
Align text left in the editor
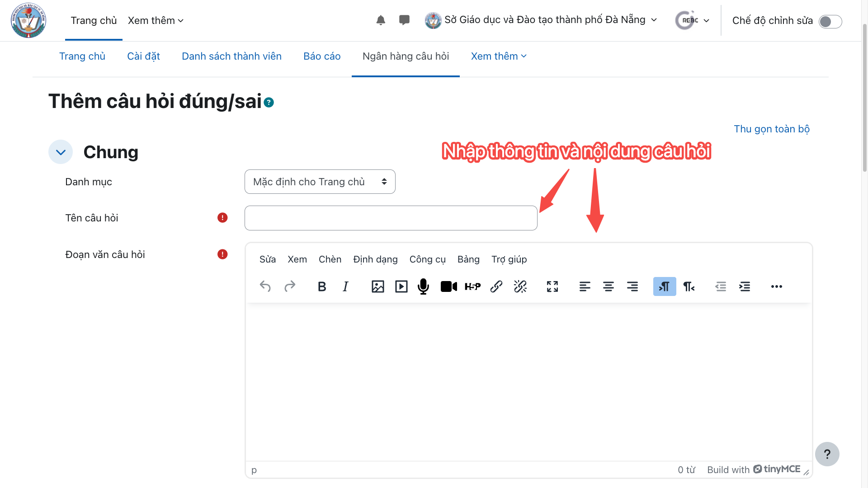[x=585, y=286]
